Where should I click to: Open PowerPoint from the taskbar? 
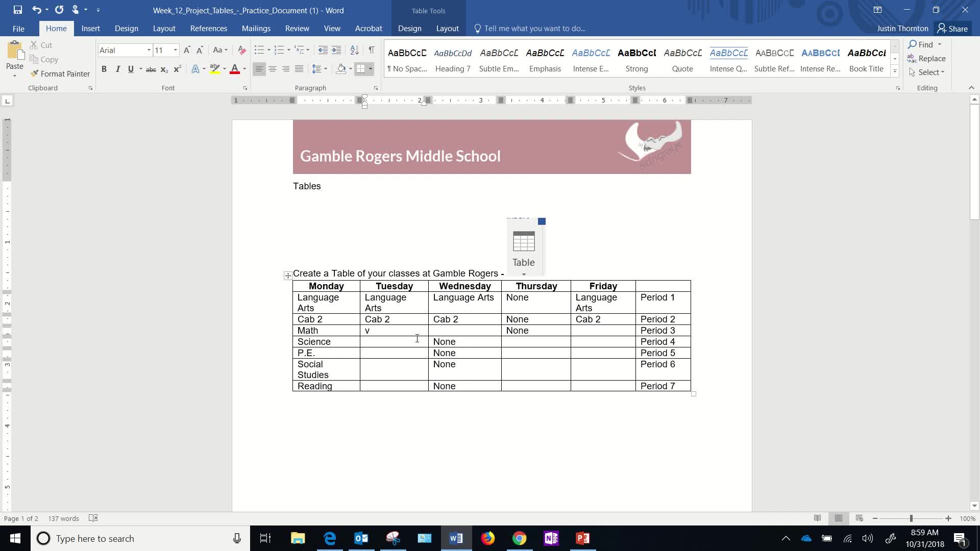tap(582, 538)
